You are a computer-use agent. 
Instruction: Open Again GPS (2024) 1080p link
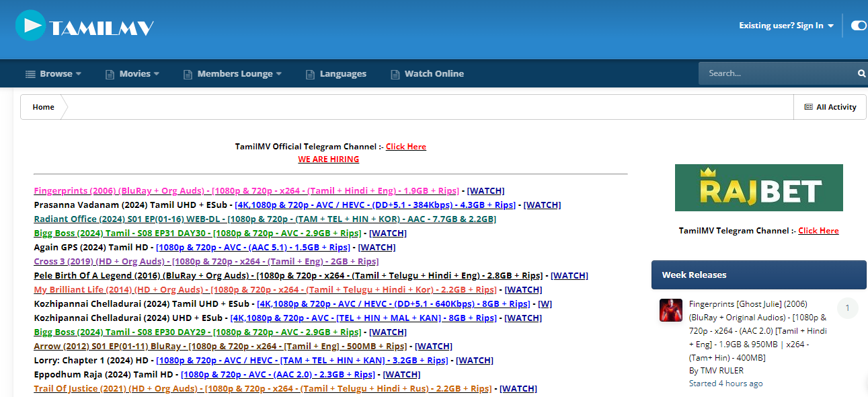tap(253, 248)
